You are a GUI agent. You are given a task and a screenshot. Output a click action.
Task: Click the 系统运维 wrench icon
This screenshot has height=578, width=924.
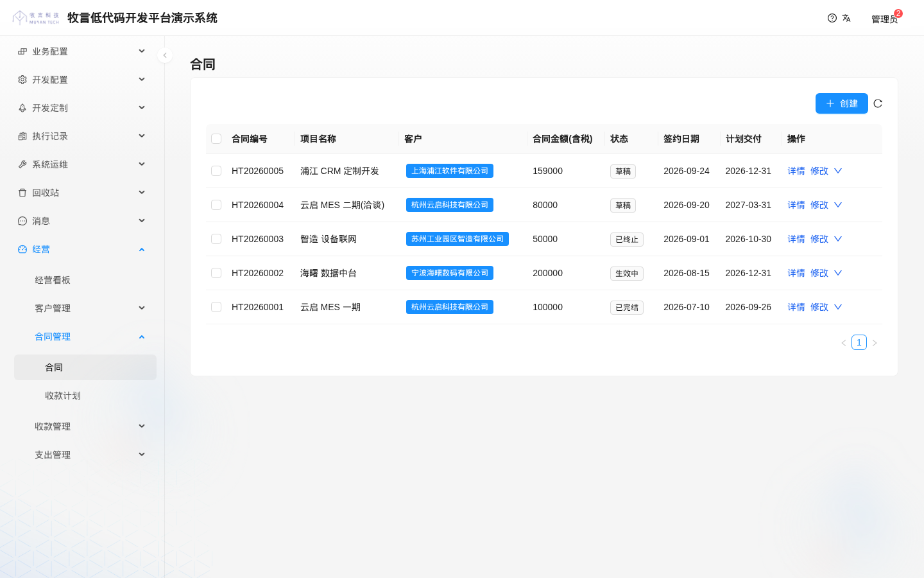22,164
